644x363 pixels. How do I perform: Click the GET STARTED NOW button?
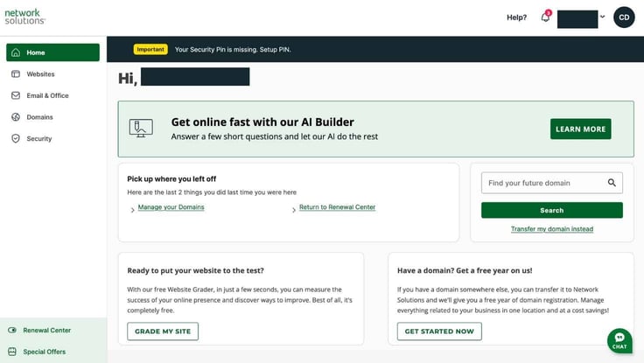click(439, 332)
